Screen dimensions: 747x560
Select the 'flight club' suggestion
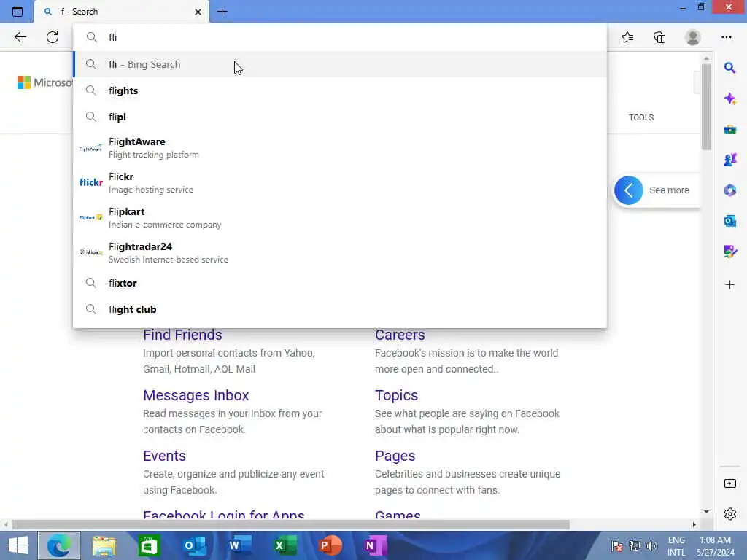[x=340, y=309]
